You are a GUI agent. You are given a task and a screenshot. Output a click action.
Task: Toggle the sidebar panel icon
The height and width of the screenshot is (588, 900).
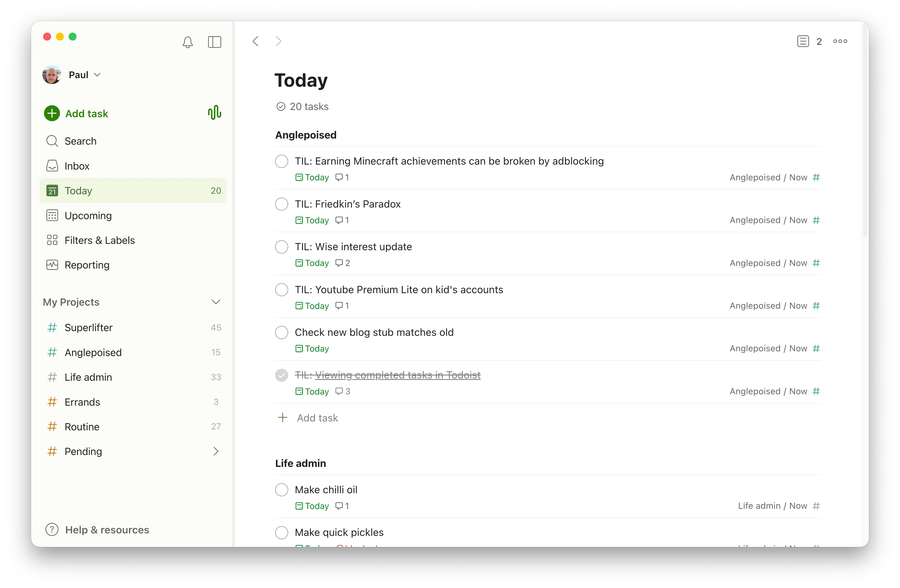click(x=214, y=42)
